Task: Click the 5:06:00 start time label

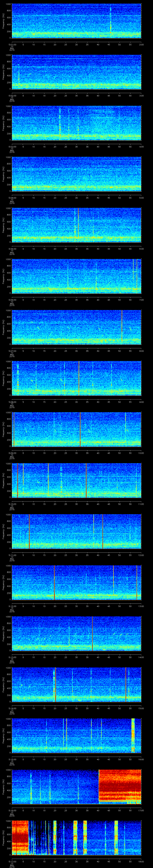Action: (x=12, y=300)
